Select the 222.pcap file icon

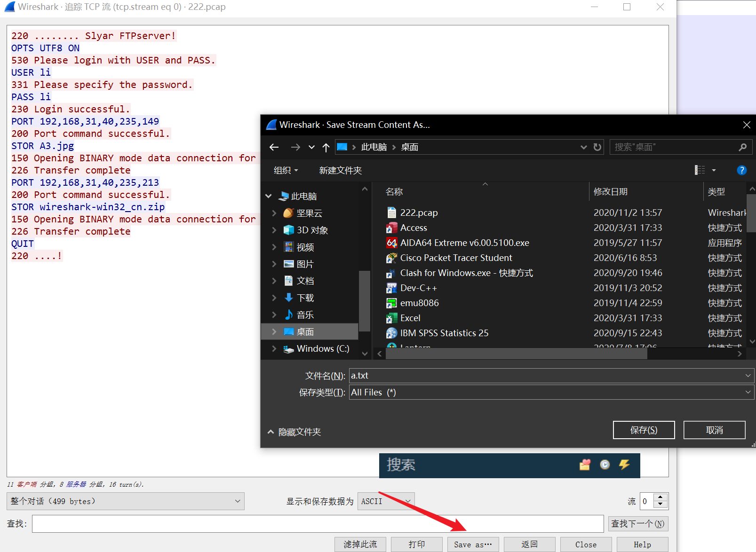click(391, 213)
